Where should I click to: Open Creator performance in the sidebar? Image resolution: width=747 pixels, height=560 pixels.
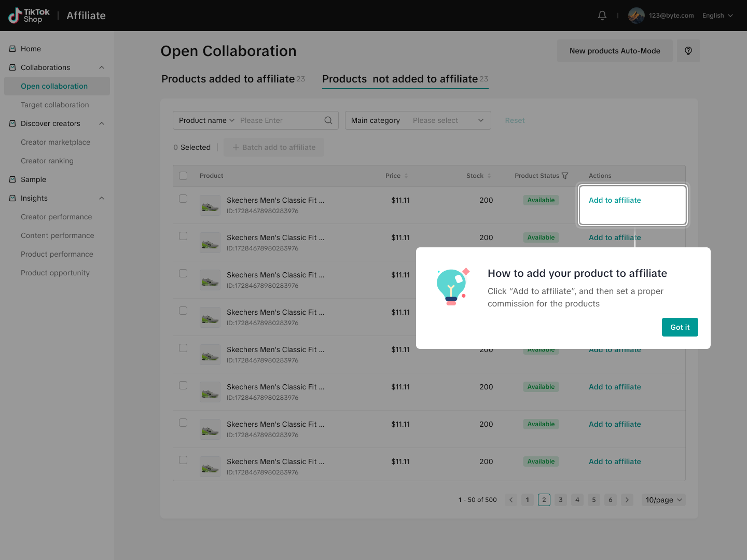point(57,217)
